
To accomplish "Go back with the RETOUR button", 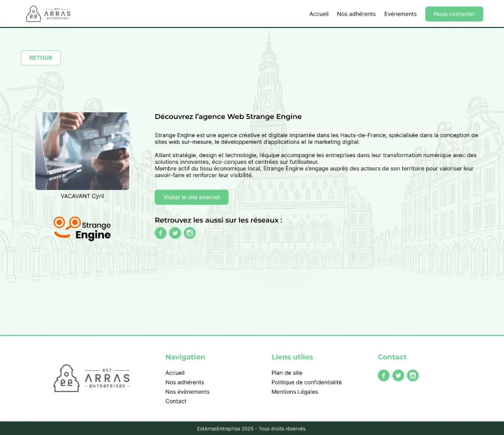I will pos(41,58).
